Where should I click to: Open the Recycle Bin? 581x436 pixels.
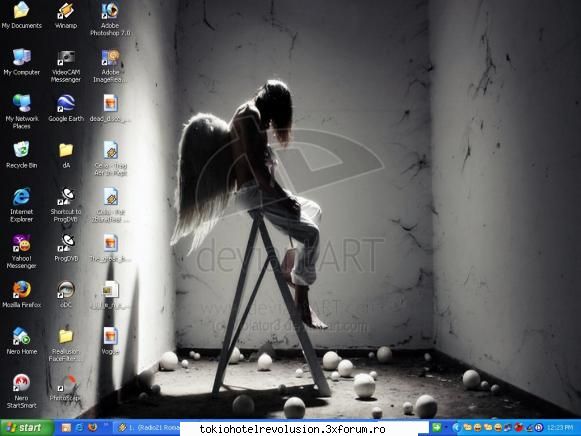21,155
